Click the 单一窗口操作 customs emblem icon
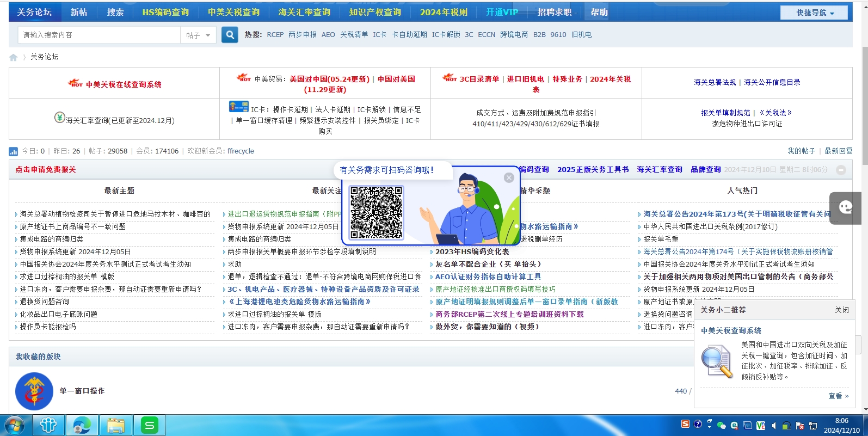The height and width of the screenshot is (436, 868). [x=34, y=391]
